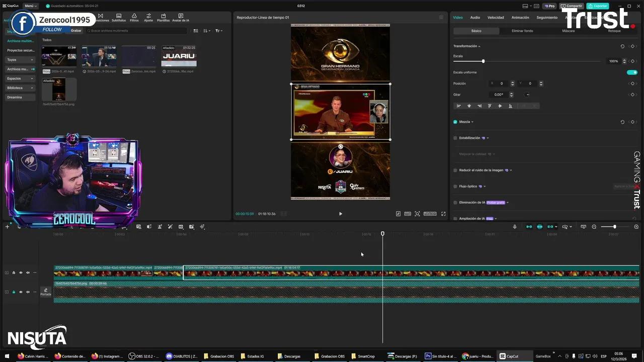Select the Eliminar fondo sub-tab
This screenshot has width=644, height=362.
[522, 31]
